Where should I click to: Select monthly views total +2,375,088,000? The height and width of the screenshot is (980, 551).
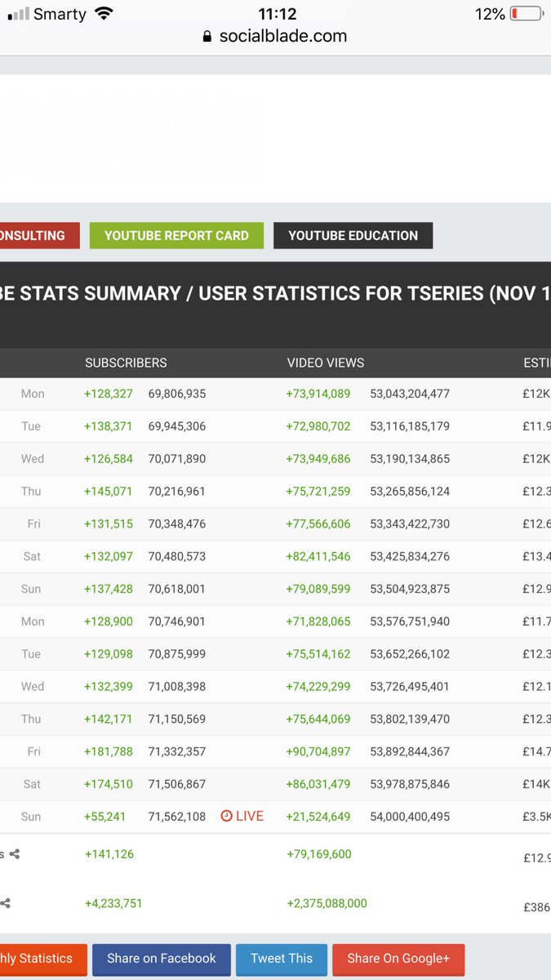coord(327,903)
